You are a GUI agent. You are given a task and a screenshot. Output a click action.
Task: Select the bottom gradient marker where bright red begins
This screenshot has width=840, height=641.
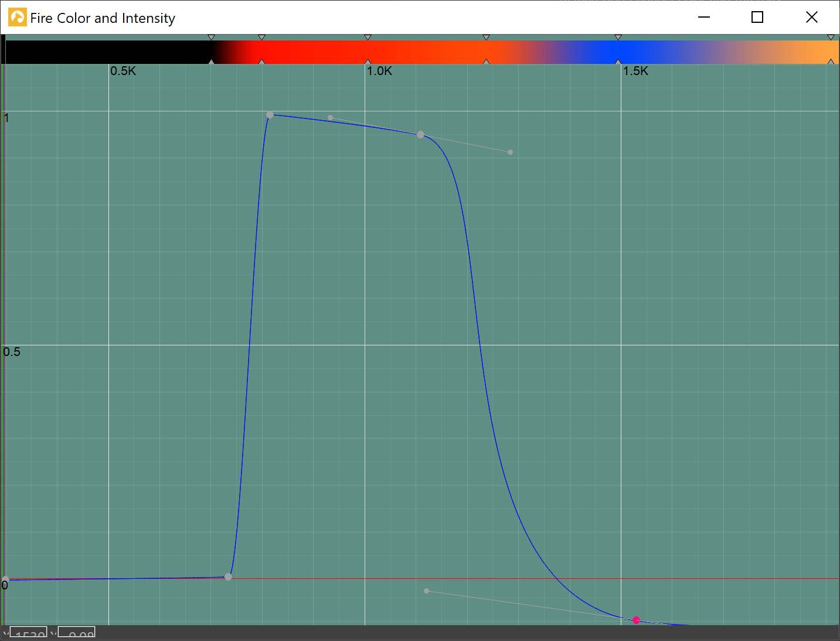(261, 61)
